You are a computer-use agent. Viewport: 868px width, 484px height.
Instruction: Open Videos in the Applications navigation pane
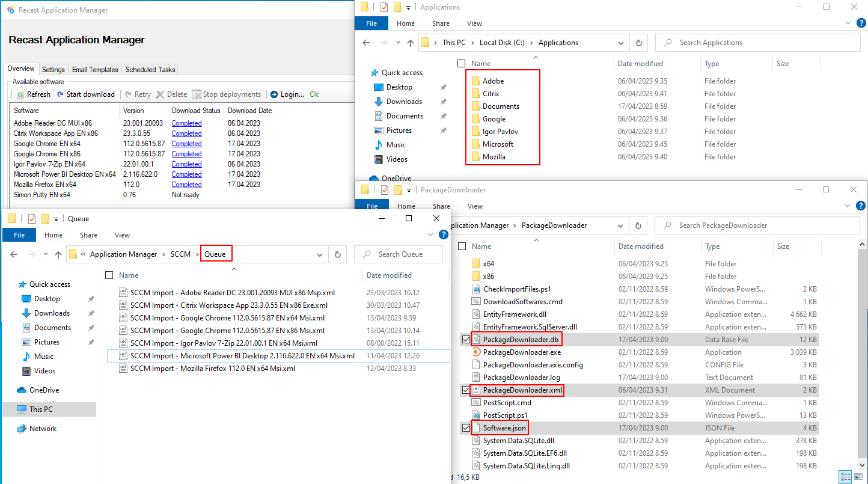[397, 159]
